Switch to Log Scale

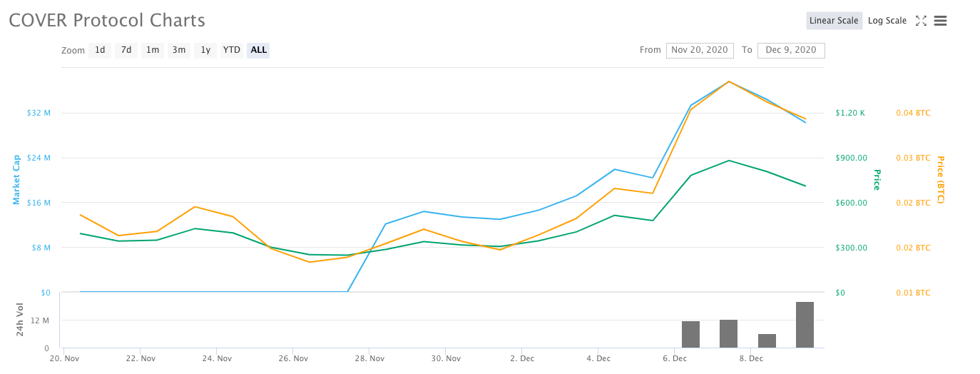(x=887, y=21)
